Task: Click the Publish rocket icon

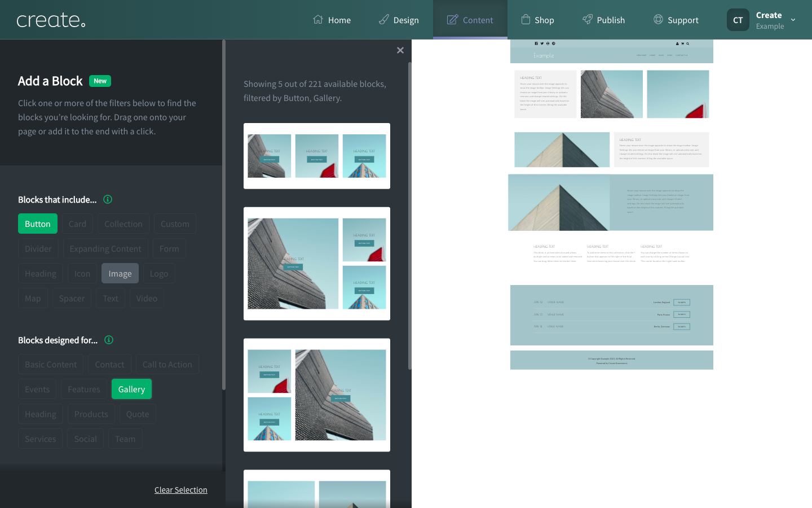Action: tap(588, 19)
